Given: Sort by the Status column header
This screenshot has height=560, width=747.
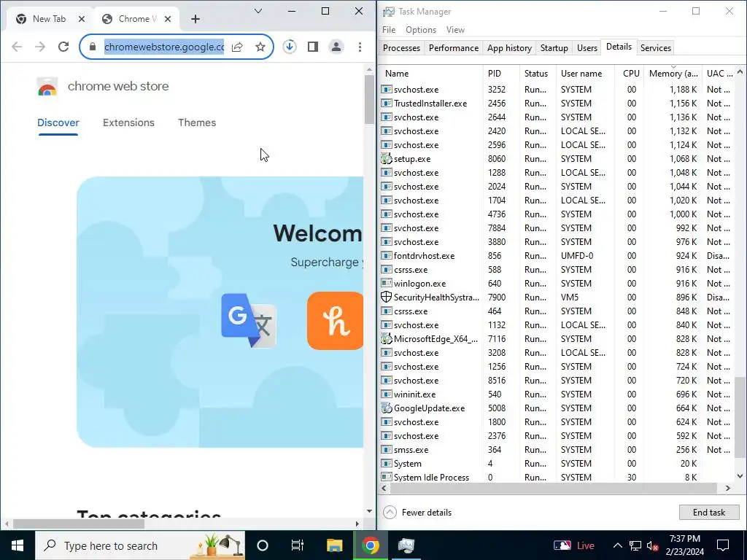Looking at the screenshot, I should point(538,74).
